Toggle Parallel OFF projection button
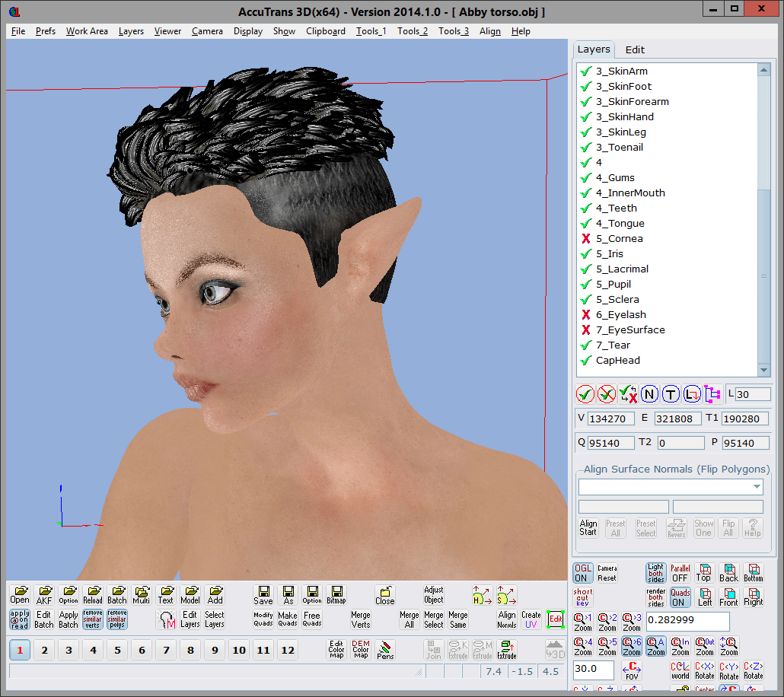784x697 pixels. pyautogui.click(x=680, y=573)
